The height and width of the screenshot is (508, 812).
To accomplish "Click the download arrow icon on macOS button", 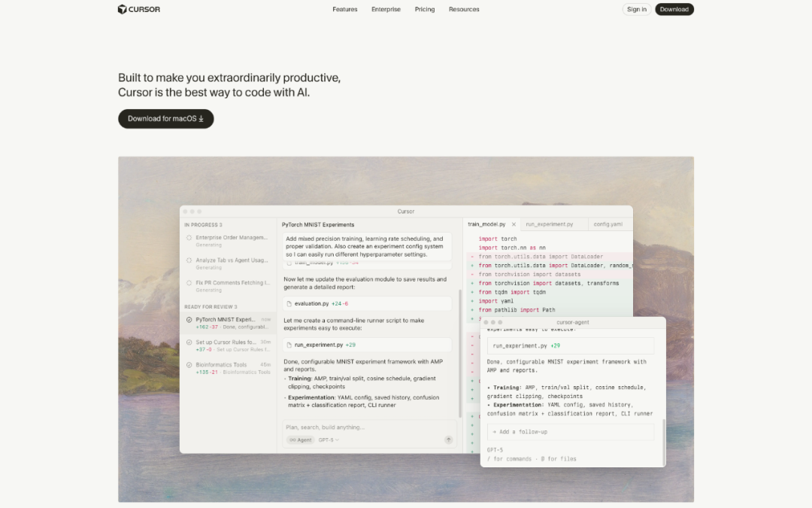I will point(201,119).
